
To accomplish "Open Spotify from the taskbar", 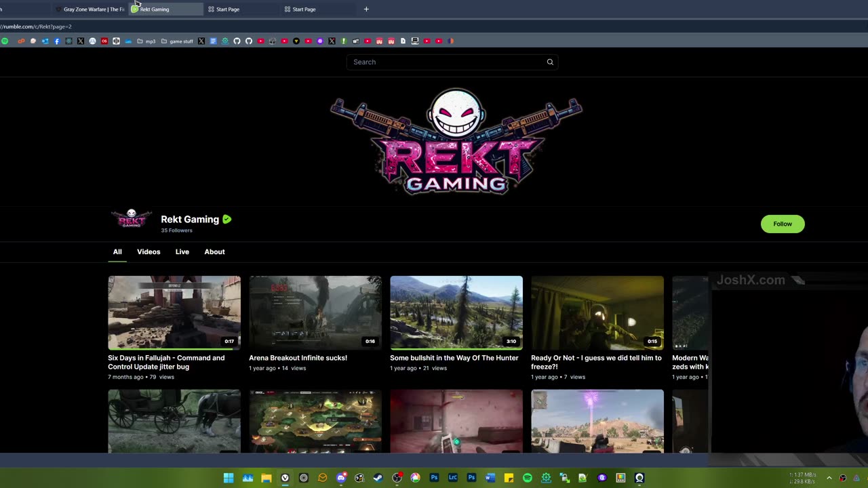I will coord(528,478).
